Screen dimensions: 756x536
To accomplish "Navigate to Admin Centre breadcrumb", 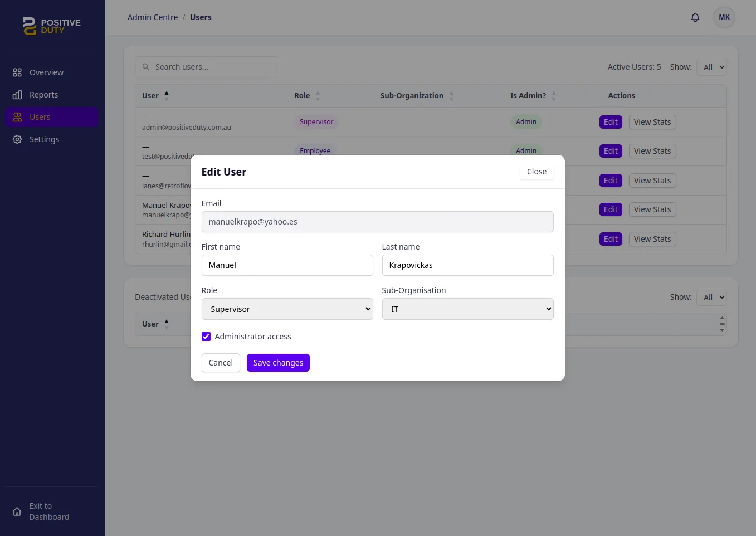I will (153, 17).
